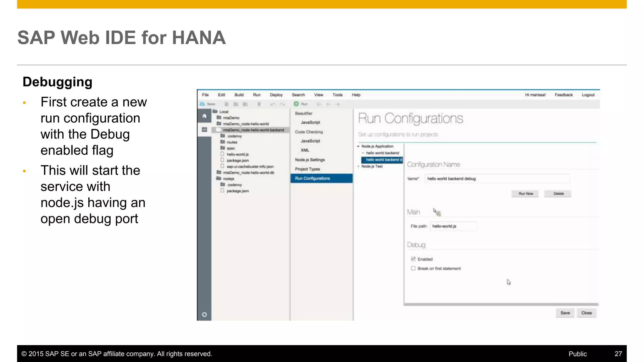The image size is (644, 362).
Task: Expand the mtaDemo_node-hello-world folder
Action: (x=219, y=123)
